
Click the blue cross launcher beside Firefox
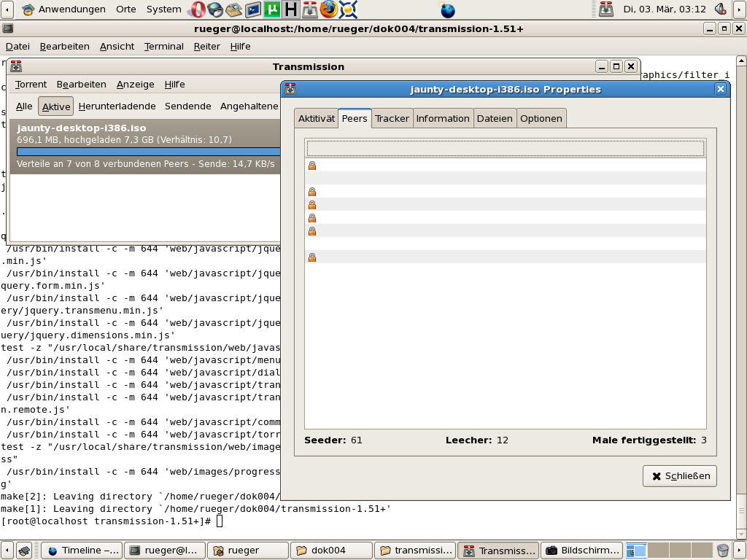point(348,9)
